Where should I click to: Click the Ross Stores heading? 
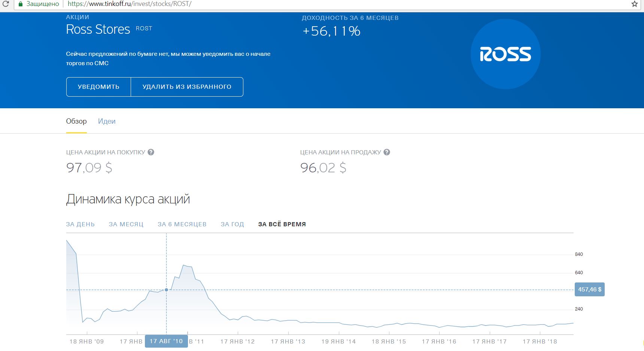(x=98, y=29)
